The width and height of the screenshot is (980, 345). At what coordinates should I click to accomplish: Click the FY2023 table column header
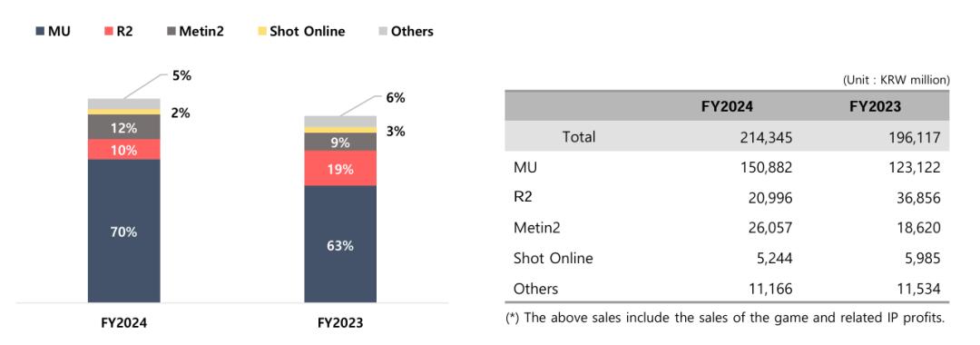875,107
